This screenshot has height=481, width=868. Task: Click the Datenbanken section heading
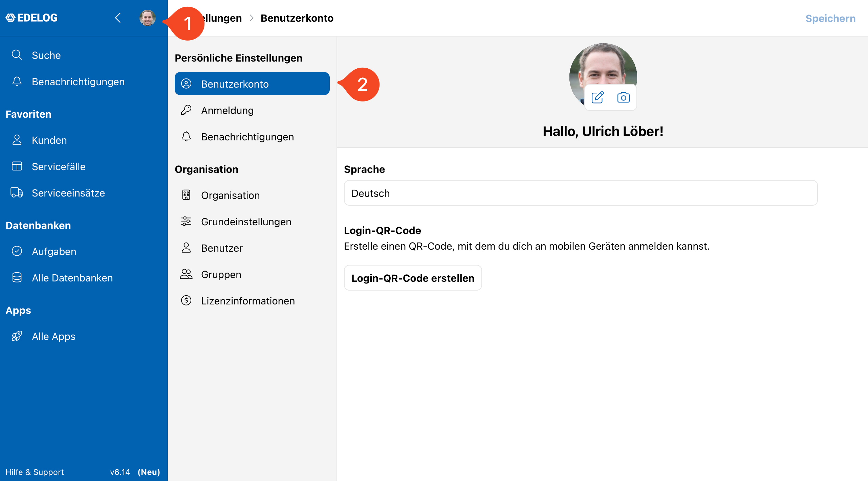tap(38, 225)
